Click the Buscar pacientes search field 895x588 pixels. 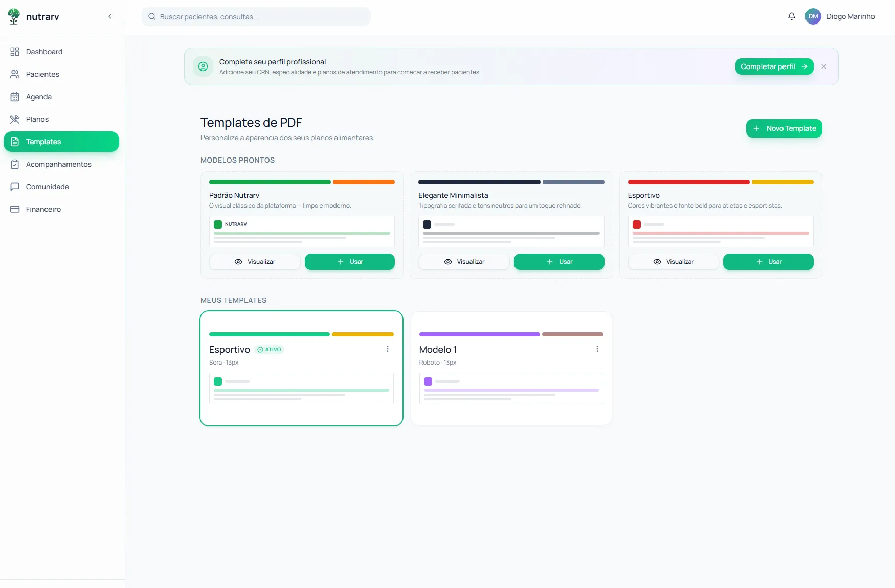click(x=256, y=16)
